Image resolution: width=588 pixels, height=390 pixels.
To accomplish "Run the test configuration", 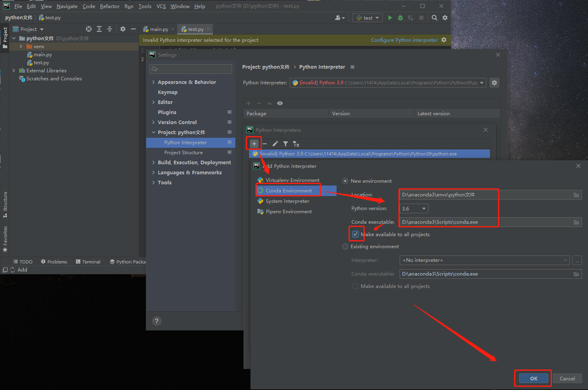I will pyautogui.click(x=390, y=18).
